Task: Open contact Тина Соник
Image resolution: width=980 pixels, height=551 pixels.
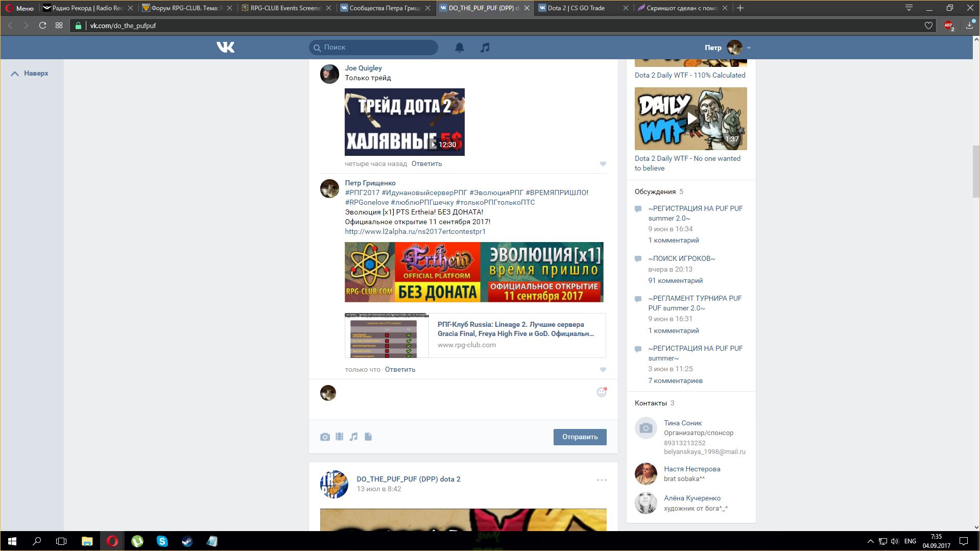Action: tap(683, 423)
